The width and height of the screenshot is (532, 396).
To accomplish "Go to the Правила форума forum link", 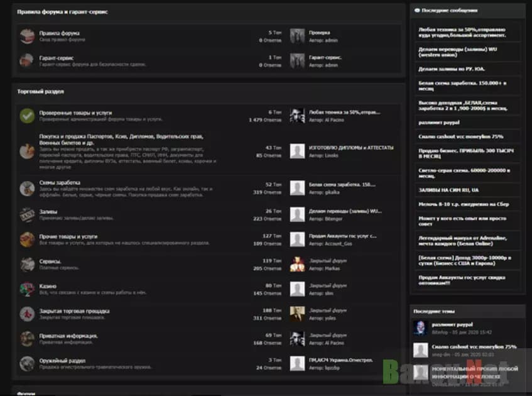I will [59, 33].
